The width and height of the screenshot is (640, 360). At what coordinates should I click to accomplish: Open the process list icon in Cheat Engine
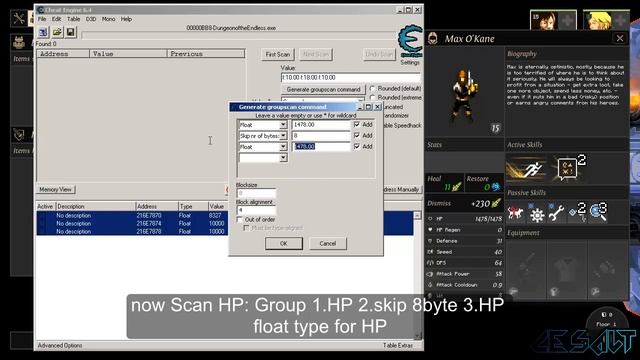(43, 32)
